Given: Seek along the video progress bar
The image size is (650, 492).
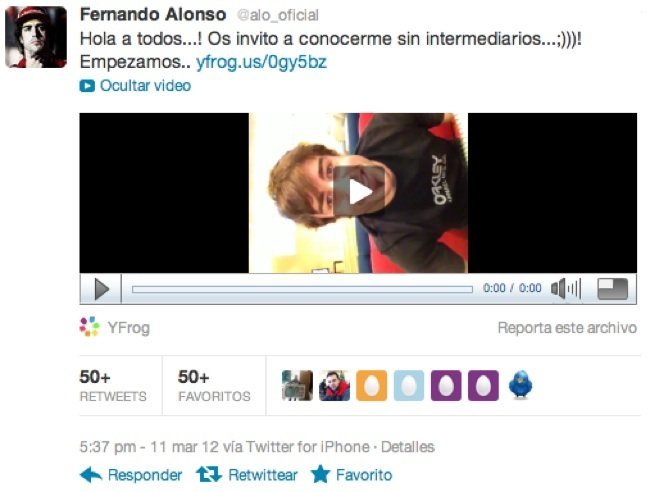Looking at the screenshot, I should pos(302,289).
